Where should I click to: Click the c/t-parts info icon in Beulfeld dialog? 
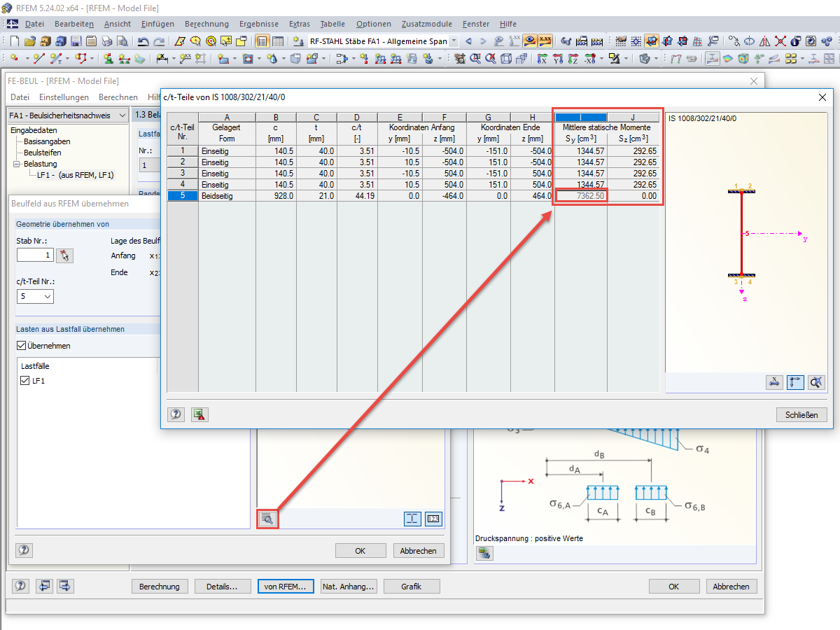[267, 519]
